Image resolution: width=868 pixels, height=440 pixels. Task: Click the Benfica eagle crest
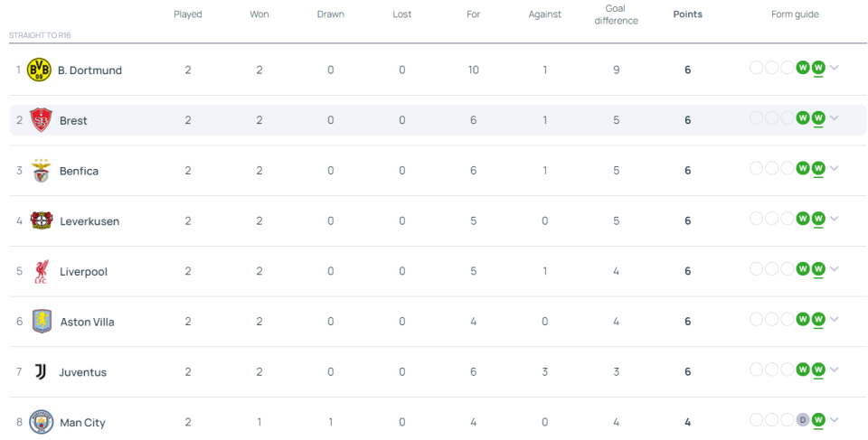(x=41, y=171)
